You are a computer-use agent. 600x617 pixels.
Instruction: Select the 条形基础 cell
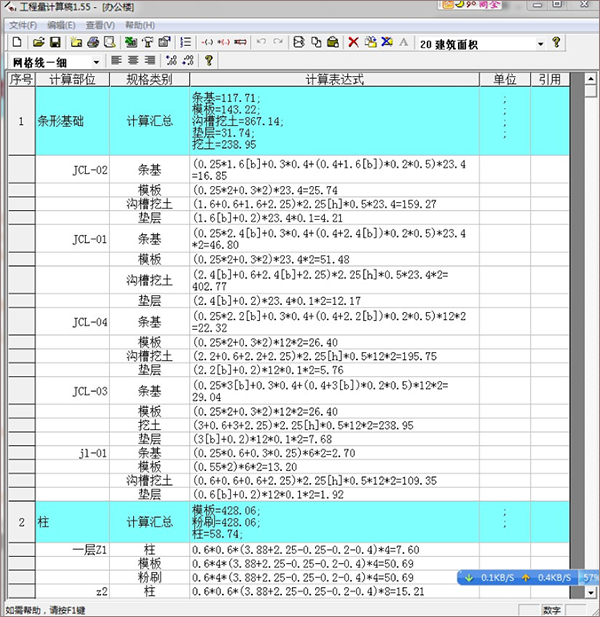coord(72,121)
